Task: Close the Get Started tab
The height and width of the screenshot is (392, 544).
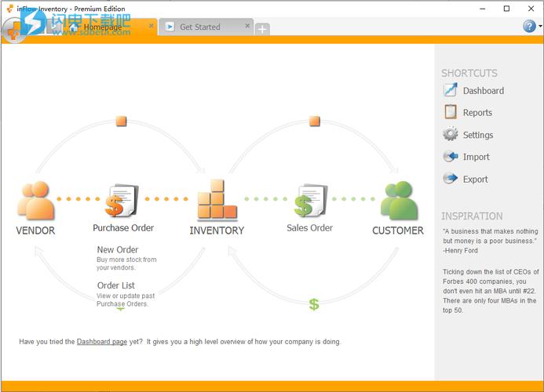Action: (x=248, y=26)
